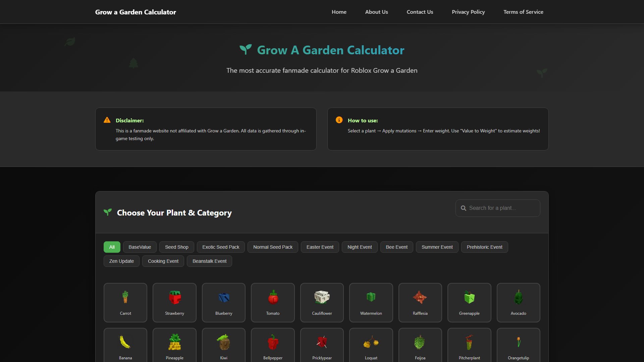Image resolution: width=644 pixels, height=362 pixels.
Task: Go to About Us page
Action: tap(377, 12)
